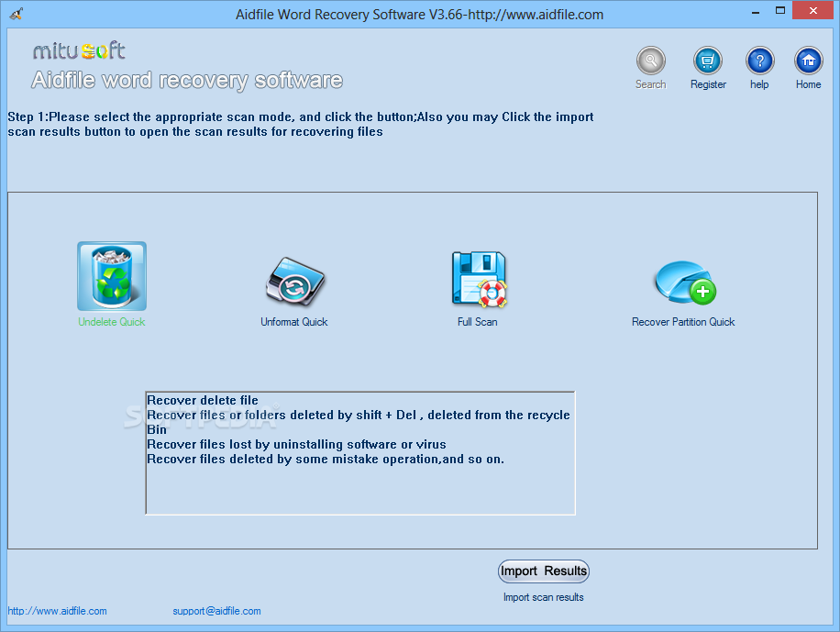Viewport: 840px width, 632px height.
Task: Click the "Import scan results" caption
Action: tap(543, 597)
